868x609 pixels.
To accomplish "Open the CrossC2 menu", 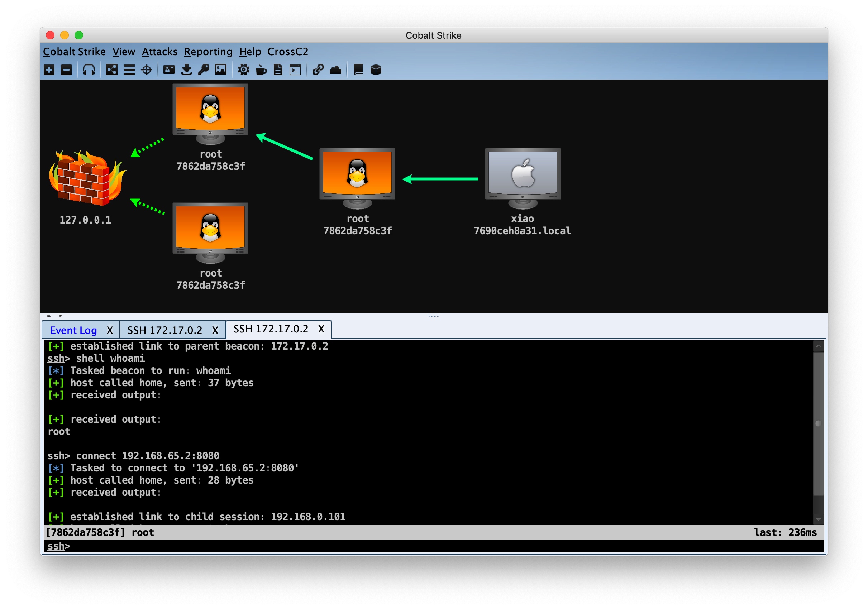I will [x=287, y=51].
